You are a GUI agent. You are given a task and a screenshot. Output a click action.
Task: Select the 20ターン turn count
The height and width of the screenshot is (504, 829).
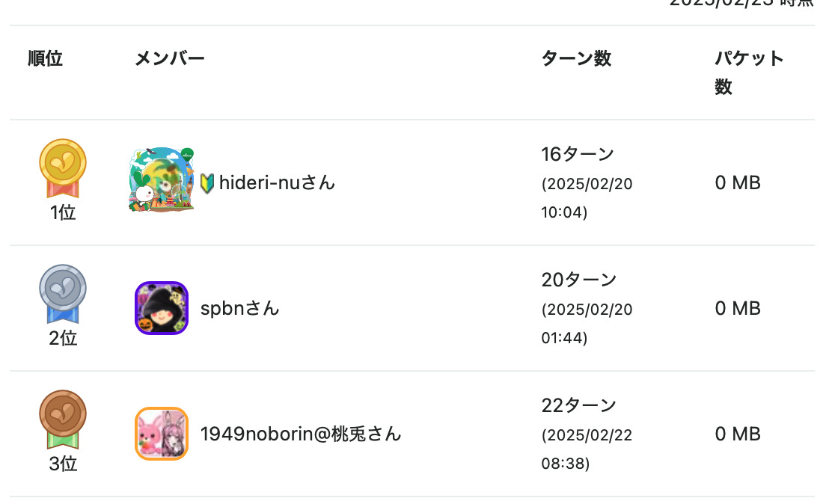[x=578, y=280]
